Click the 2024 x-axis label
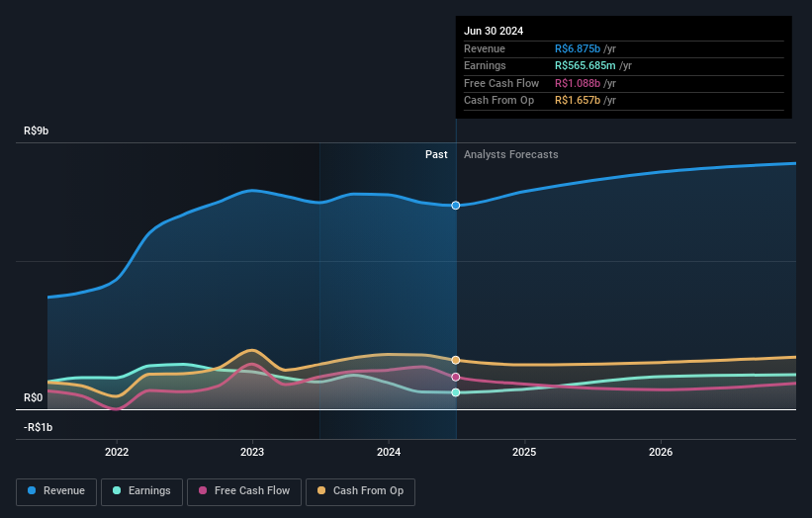This screenshot has width=812, height=518. 389,452
